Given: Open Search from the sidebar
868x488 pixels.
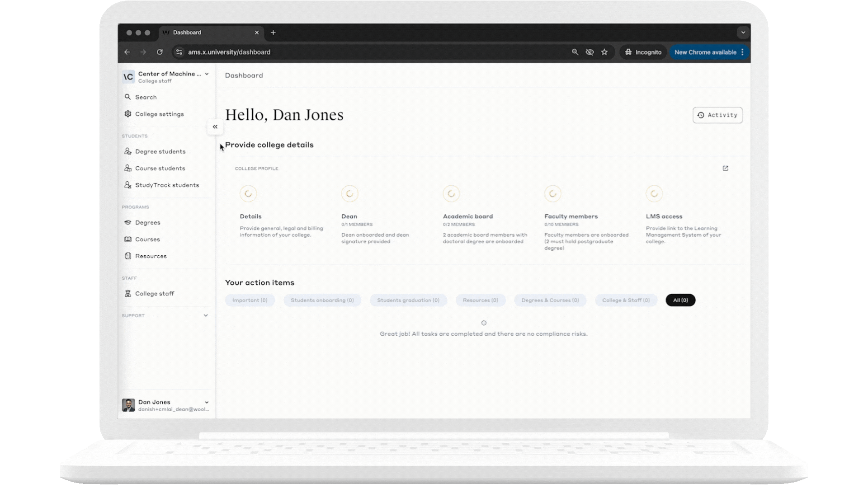Looking at the screenshot, I should [x=146, y=97].
